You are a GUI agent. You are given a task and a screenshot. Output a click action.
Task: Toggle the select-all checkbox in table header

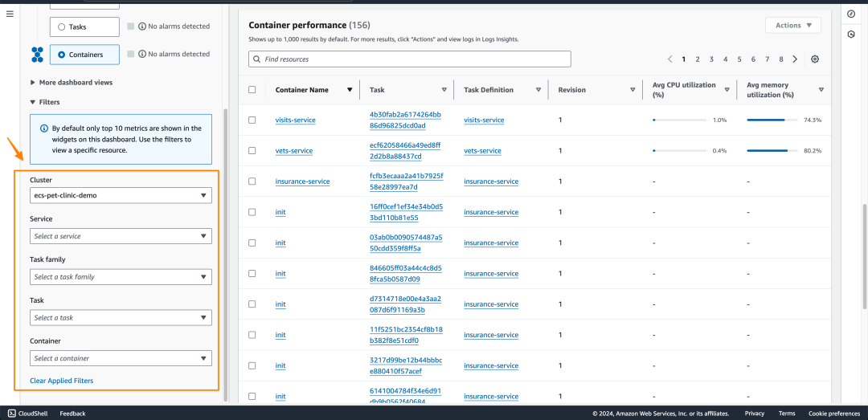click(x=252, y=90)
